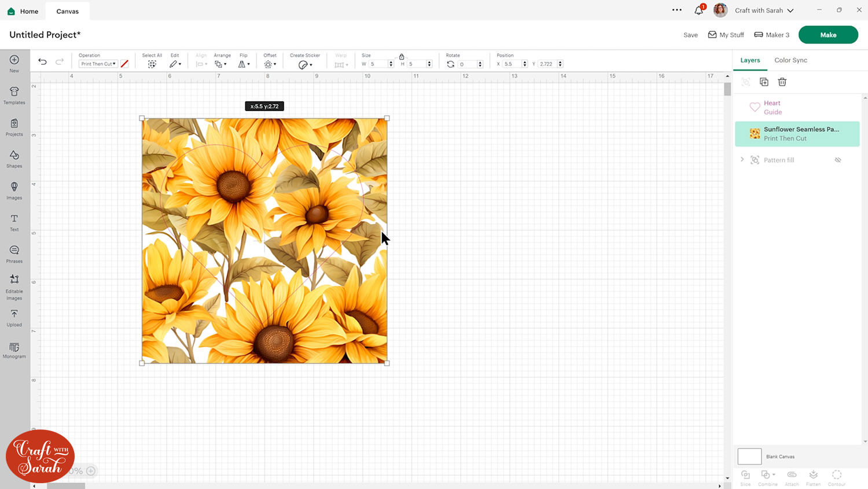Show the hidden Pattern fill layer
This screenshot has height=489, width=868.
(837, 160)
